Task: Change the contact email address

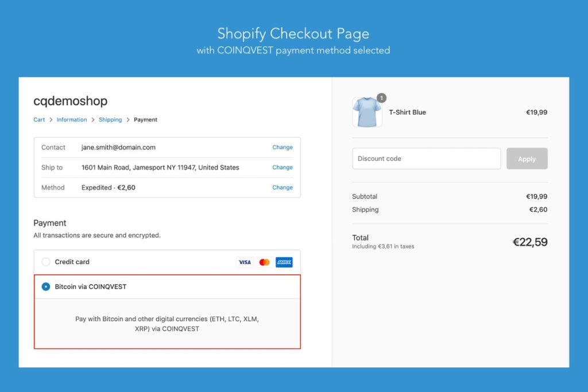Action: pos(282,148)
